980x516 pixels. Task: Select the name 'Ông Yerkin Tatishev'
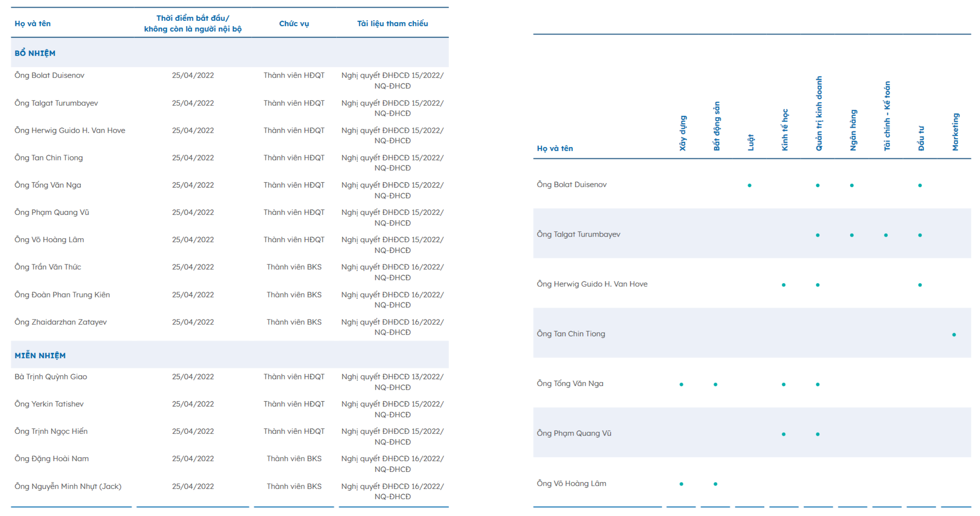tap(49, 404)
